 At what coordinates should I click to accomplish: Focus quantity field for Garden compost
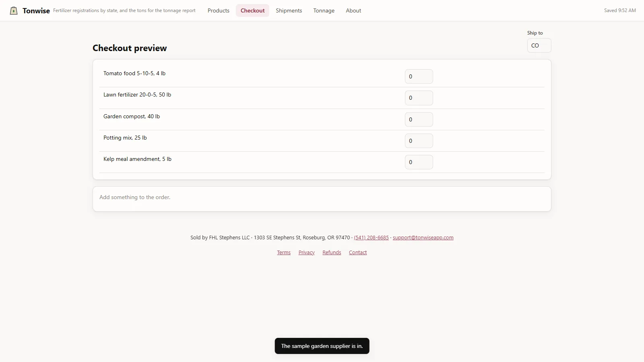419,119
